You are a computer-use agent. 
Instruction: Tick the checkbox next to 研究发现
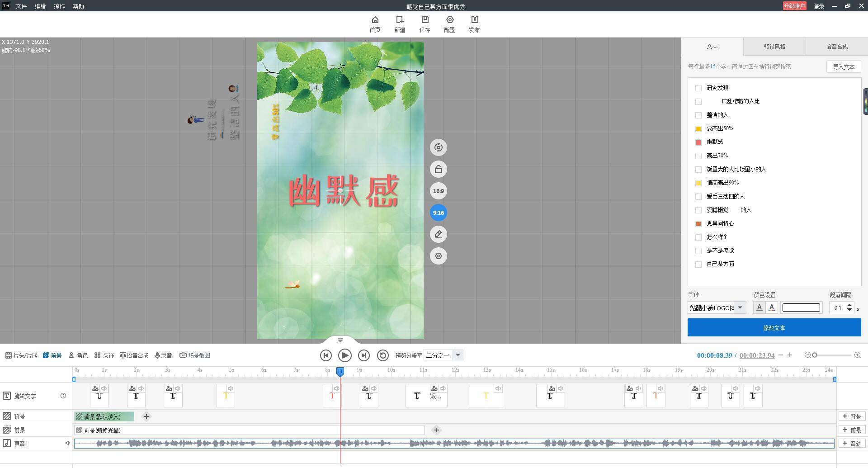[x=698, y=88]
